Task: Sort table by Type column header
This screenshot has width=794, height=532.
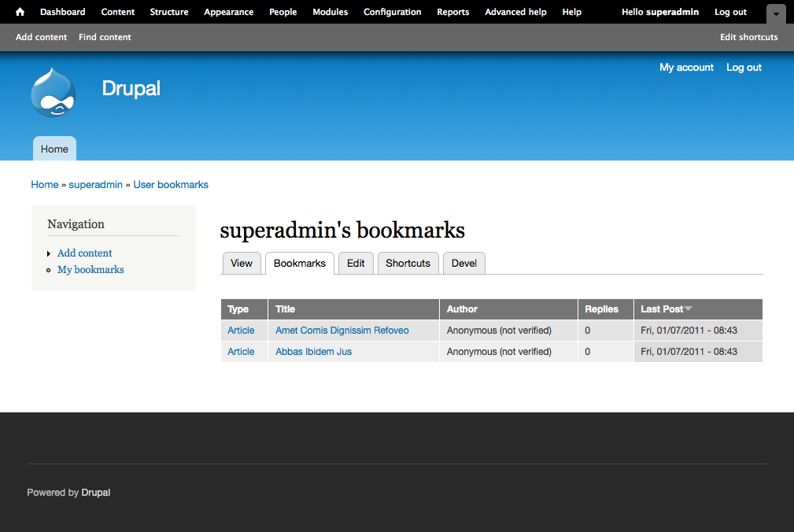Action: coord(238,309)
